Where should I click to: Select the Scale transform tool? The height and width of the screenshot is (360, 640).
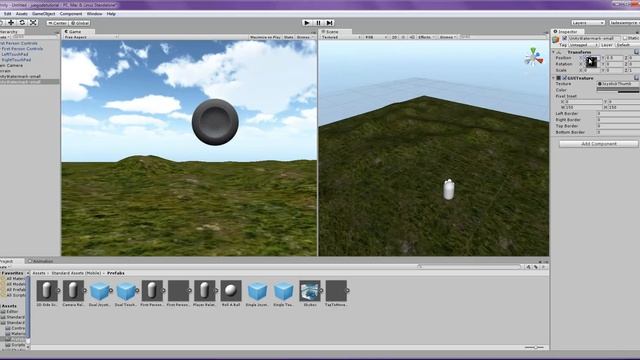tap(33, 23)
